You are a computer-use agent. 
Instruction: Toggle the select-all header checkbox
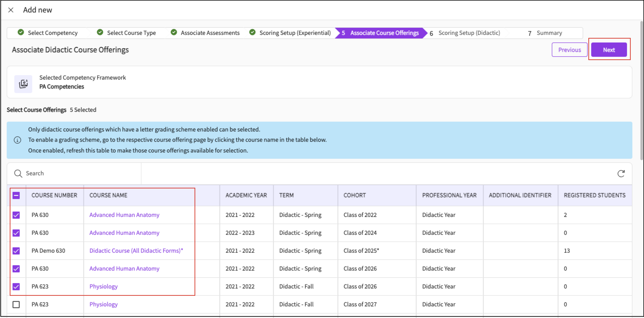coord(16,195)
